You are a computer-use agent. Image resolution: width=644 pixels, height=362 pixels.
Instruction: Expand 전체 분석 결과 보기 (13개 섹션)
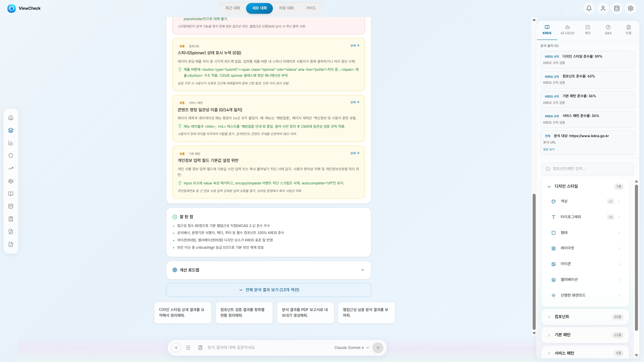[x=269, y=290]
